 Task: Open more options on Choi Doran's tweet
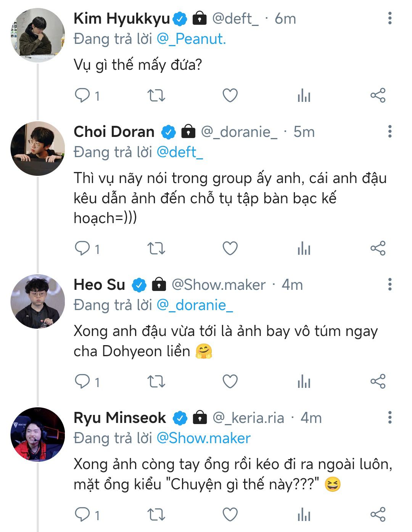coord(390,132)
